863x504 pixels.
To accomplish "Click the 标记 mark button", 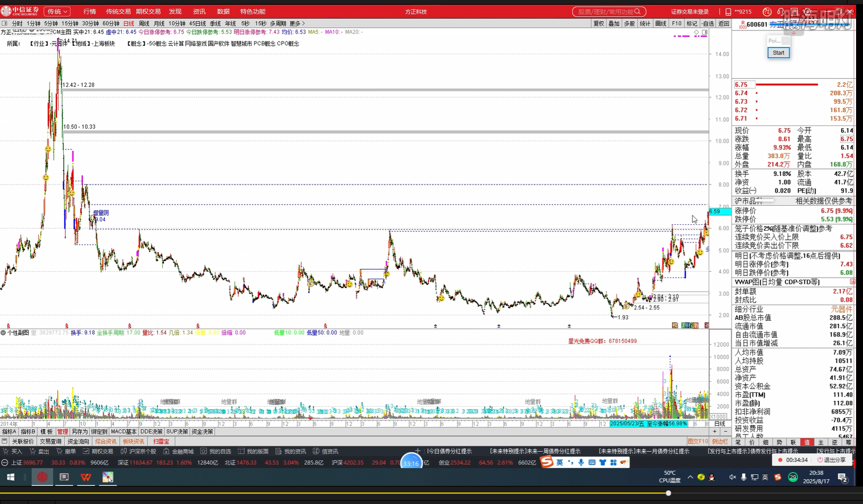I will [x=692, y=23].
